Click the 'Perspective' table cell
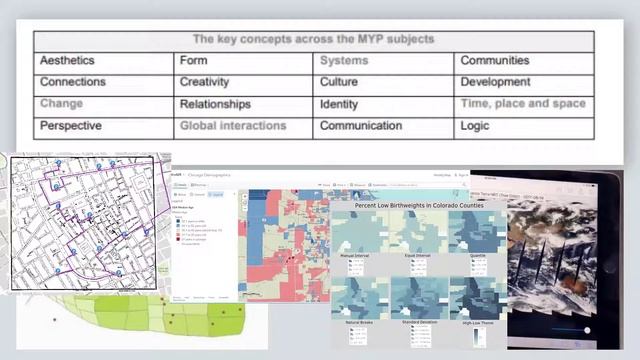 (x=104, y=129)
